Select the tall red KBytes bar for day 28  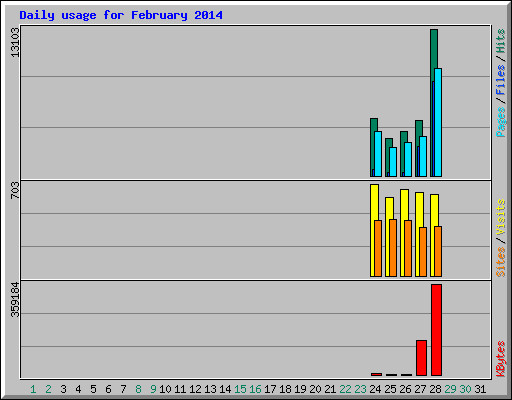coord(436,330)
